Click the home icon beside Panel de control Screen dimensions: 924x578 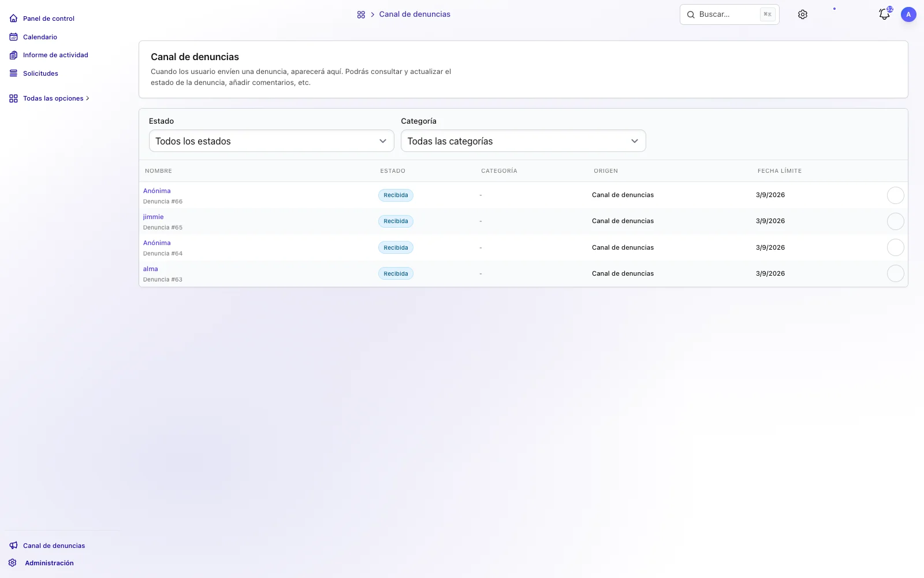point(13,18)
